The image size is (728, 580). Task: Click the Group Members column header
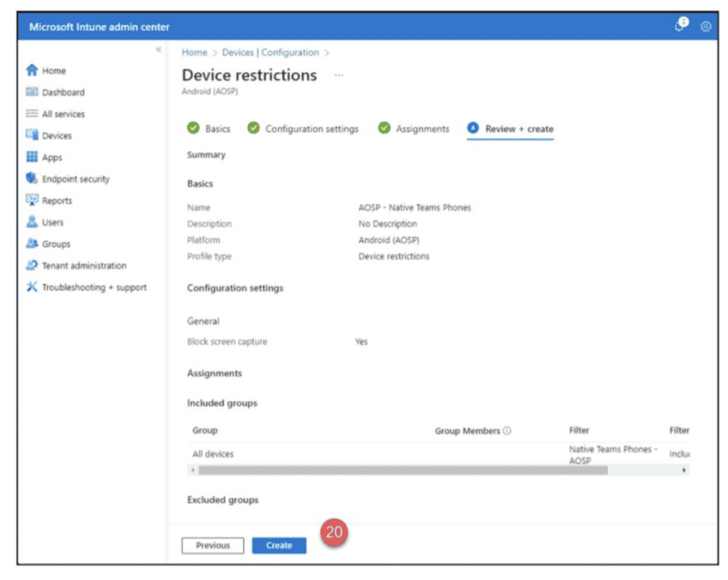point(468,431)
